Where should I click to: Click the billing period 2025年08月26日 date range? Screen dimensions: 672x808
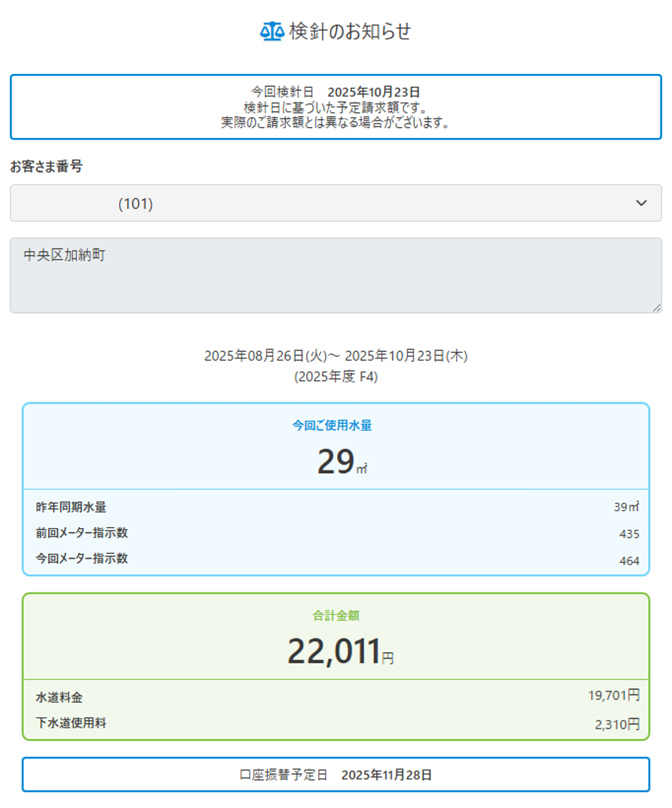[x=335, y=356]
